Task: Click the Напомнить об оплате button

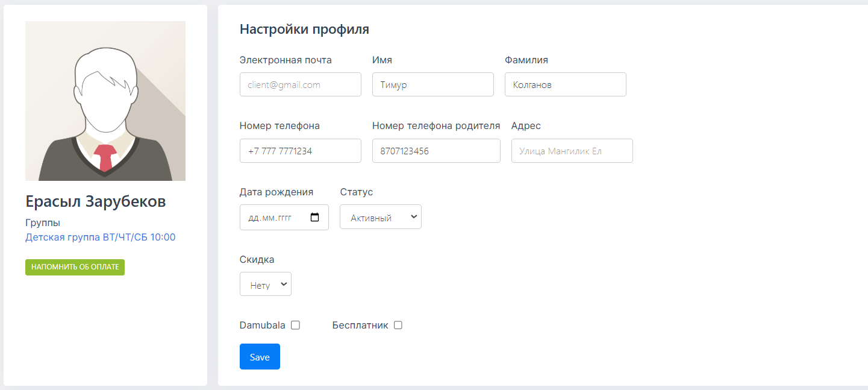Action: [x=75, y=267]
